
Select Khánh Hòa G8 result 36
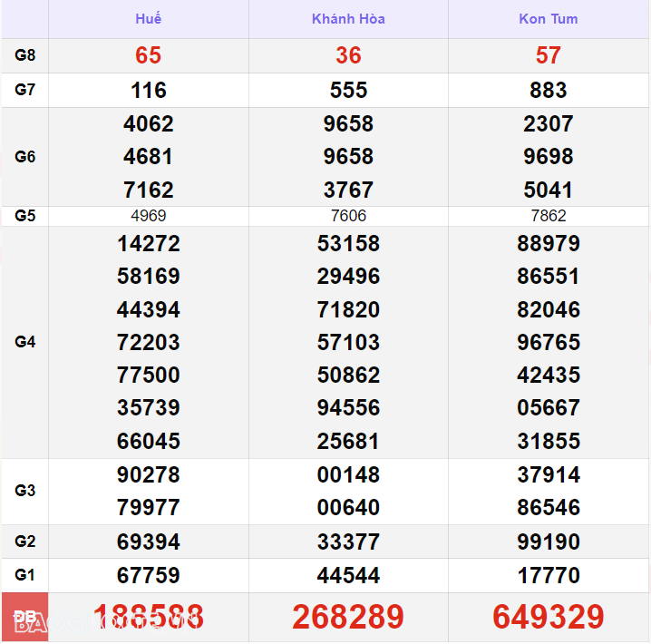pos(348,55)
